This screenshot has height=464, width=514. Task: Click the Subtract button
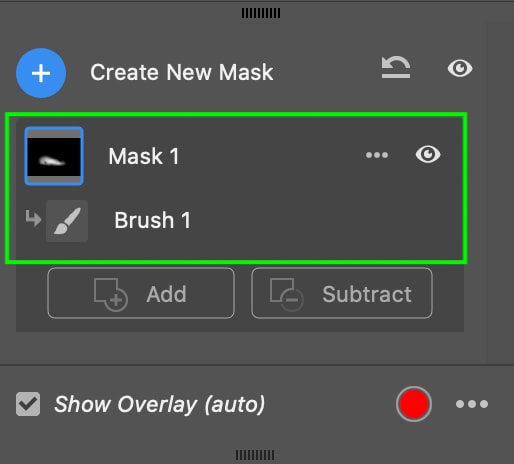point(342,293)
